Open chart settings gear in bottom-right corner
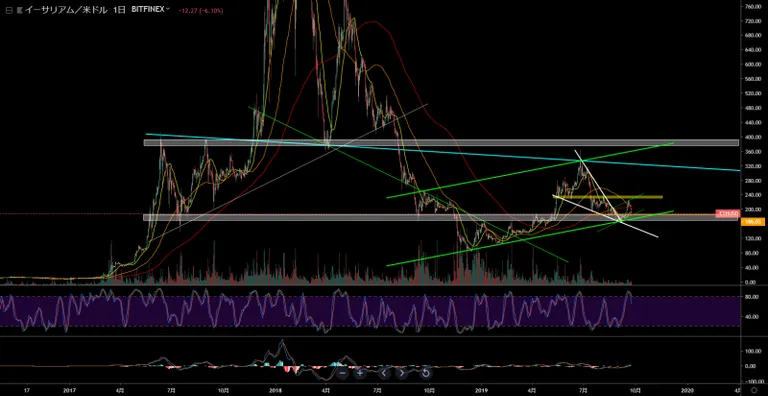This screenshot has height=396, width=768. click(754, 391)
